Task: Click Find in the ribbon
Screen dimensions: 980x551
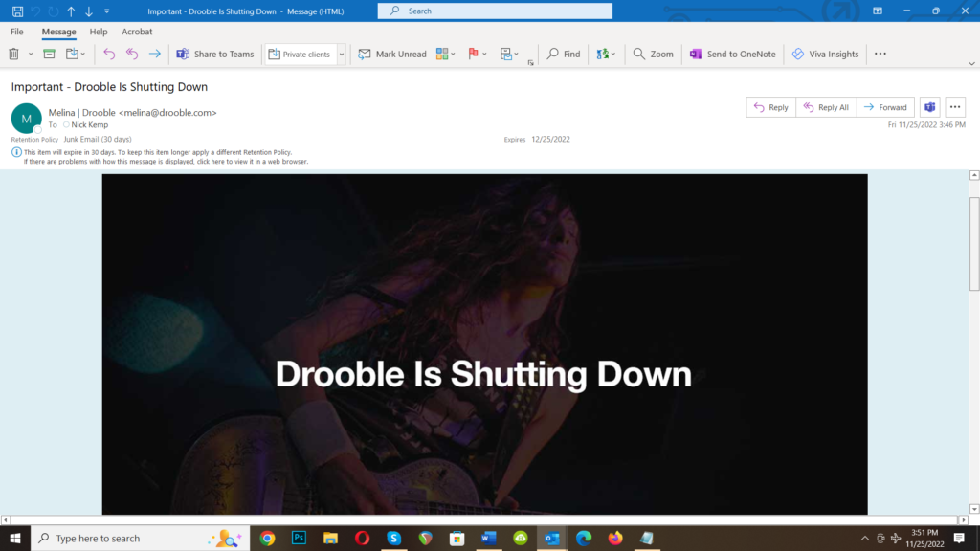Action: 563,54
